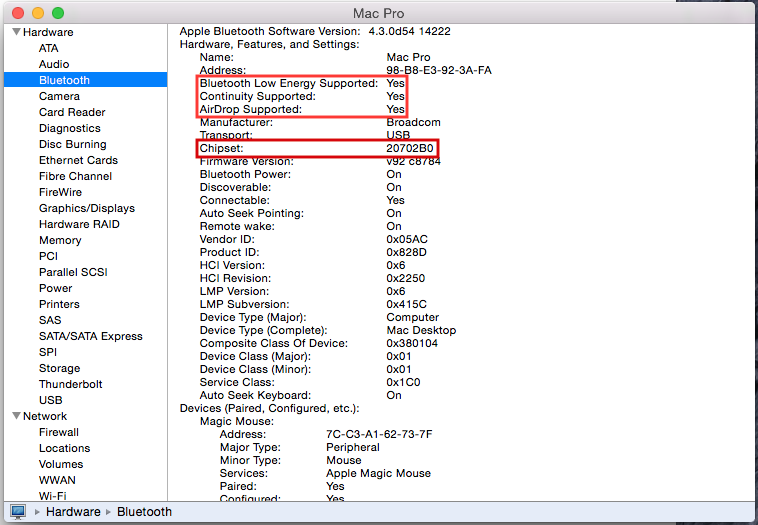
Task: Click the Magic Mouse device heading
Action: tap(237, 422)
